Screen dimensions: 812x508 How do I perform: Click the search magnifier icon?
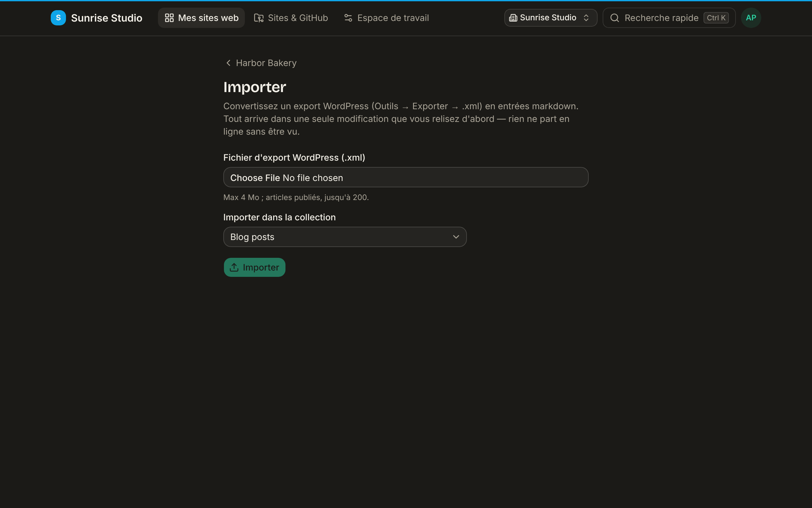click(x=614, y=18)
